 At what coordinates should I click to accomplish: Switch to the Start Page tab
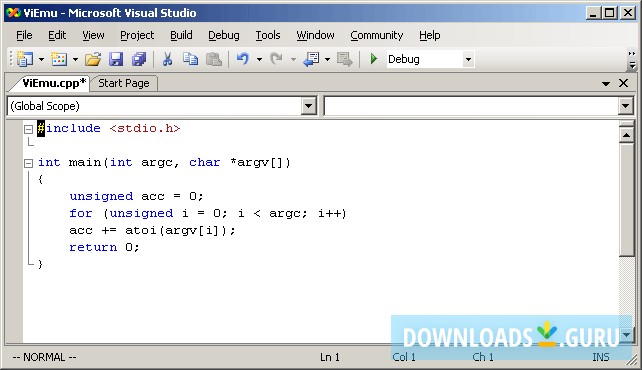124,83
